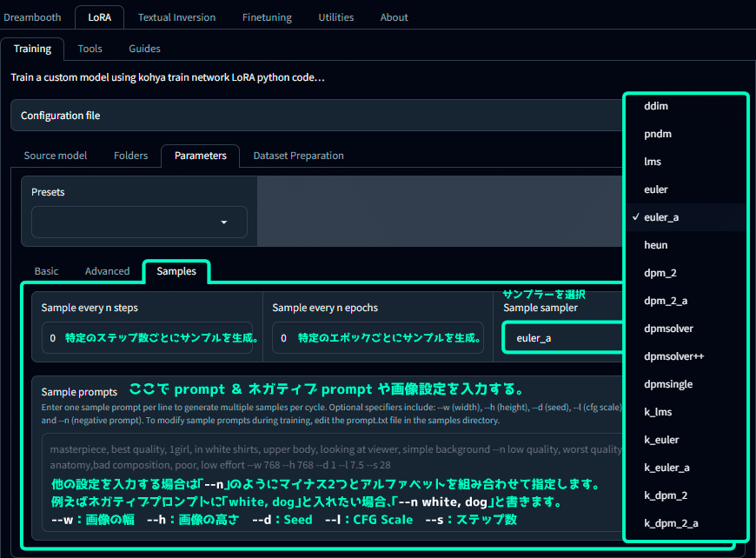The height and width of the screenshot is (558, 756).
Task: Switch to the Dreambooth tab
Action: tap(32, 17)
